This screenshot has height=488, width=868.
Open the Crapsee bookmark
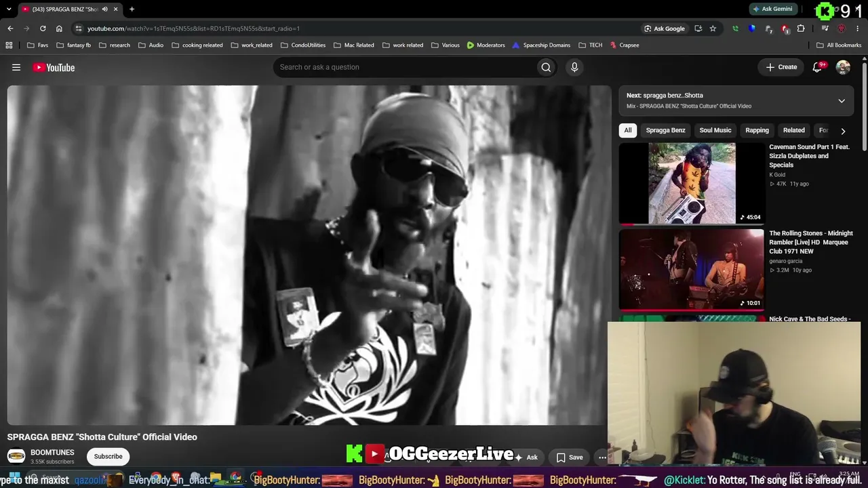click(x=624, y=45)
